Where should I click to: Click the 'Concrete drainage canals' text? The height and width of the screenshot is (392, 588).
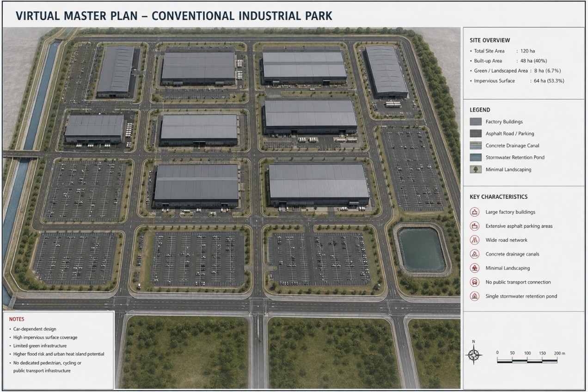pos(513,254)
